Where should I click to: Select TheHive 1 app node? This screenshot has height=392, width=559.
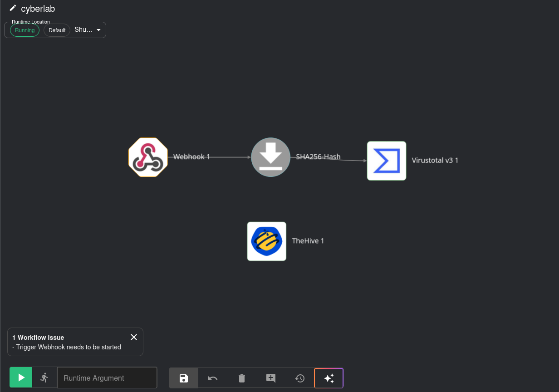(x=266, y=241)
